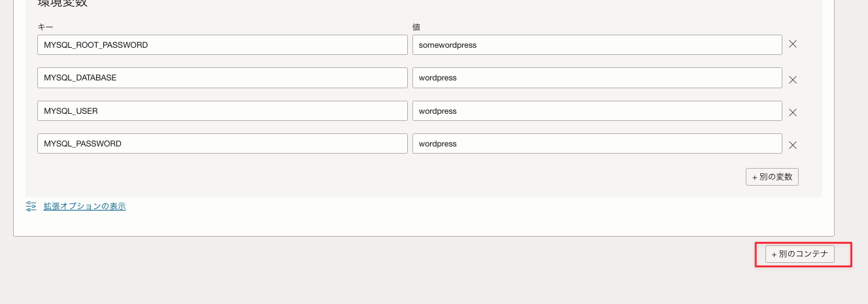The height and width of the screenshot is (304, 868).
Task: Click the value field for MYSQL_DATABASE
Action: (x=597, y=78)
